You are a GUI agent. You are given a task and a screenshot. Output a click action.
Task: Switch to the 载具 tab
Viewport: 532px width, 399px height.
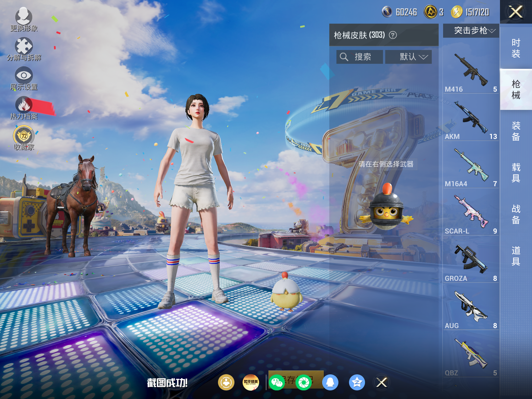point(516,172)
